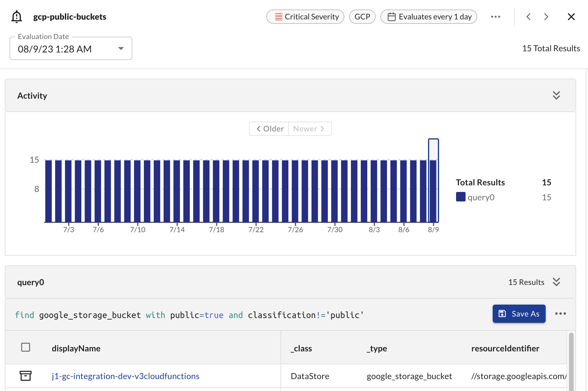Open j1-gc-integration-dev-v3cloudfunctions link

(125, 376)
